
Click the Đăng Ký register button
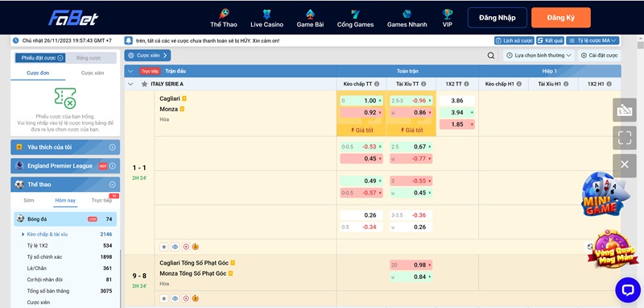tap(560, 18)
